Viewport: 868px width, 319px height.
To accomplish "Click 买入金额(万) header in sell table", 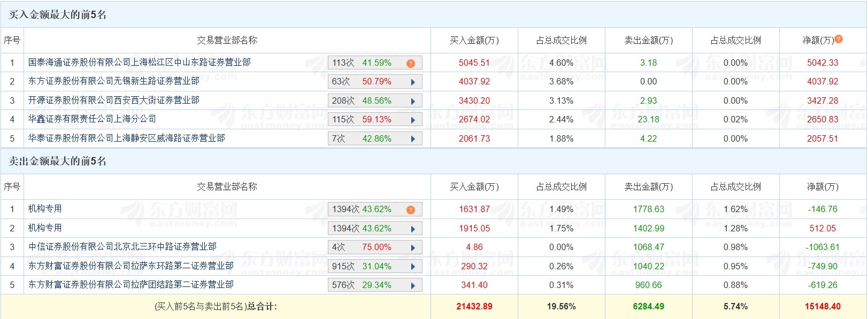I will [x=474, y=186].
